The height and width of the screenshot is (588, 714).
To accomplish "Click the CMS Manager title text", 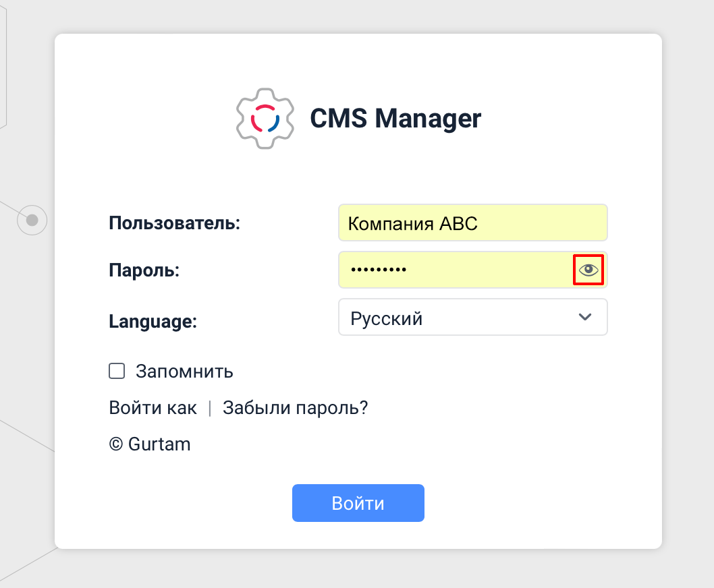I will 395,118.
